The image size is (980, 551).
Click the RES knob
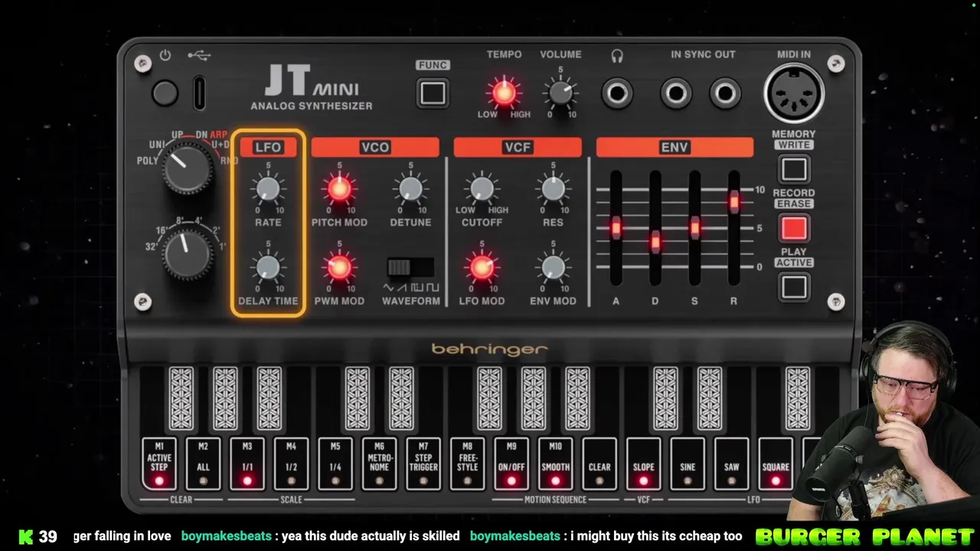[x=553, y=188]
